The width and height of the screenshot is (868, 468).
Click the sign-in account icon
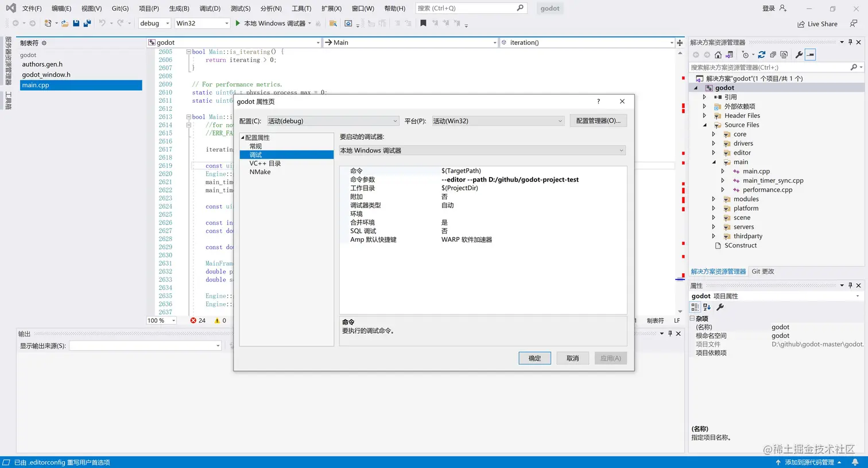pyautogui.click(x=782, y=8)
